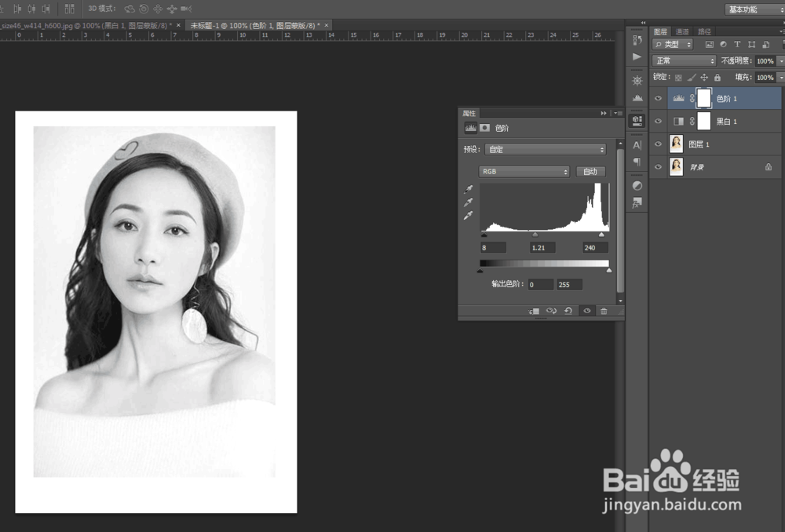Click the 色阶 1 layer mask link icon

692,99
